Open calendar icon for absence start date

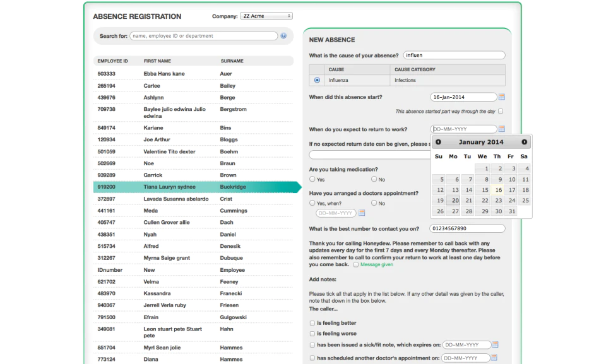pos(502,97)
